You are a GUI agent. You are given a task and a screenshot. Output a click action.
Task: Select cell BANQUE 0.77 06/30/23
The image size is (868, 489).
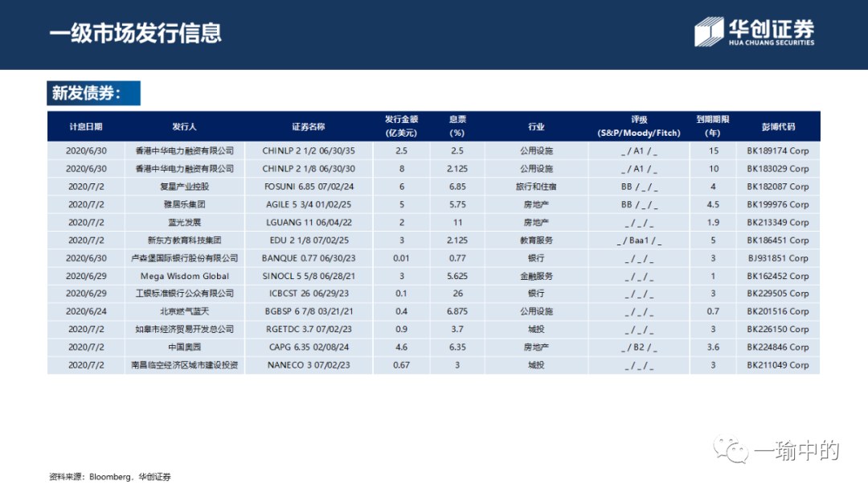(309, 258)
